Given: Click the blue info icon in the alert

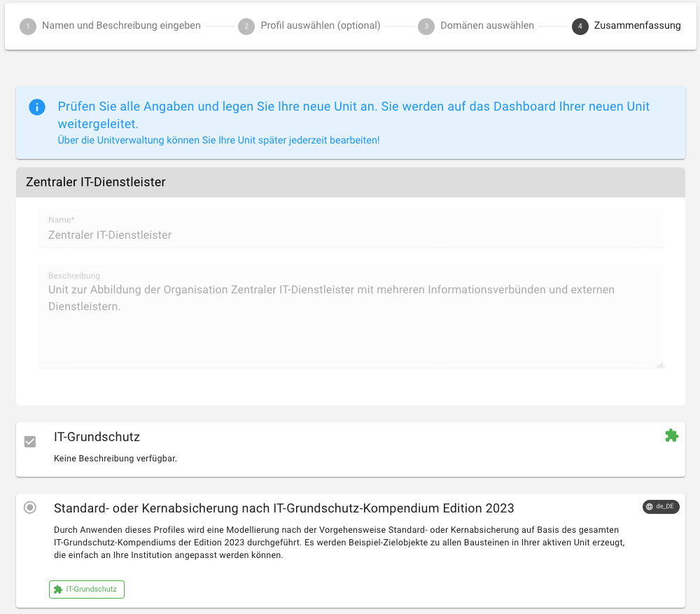Looking at the screenshot, I should [x=36, y=107].
